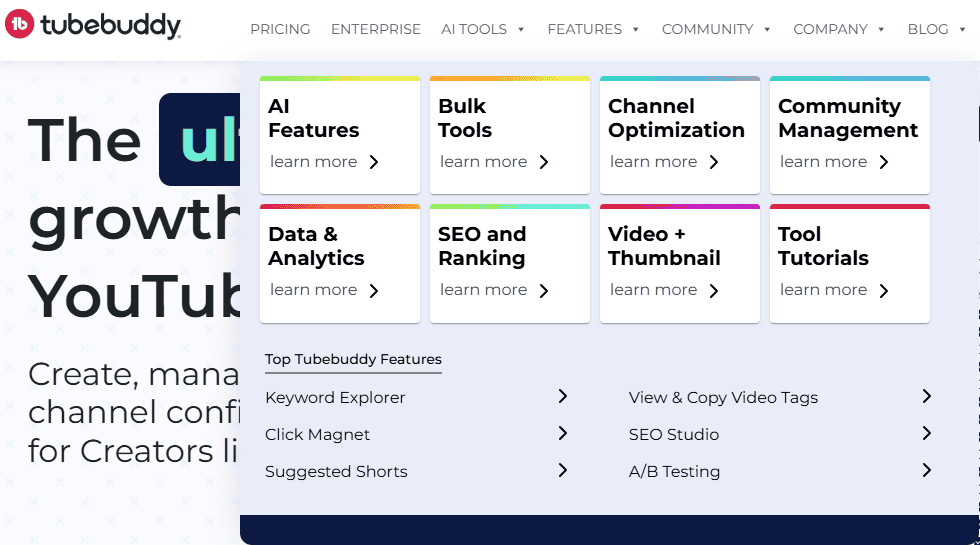Click the arrow next to Suggested Shorts
The width and height of the screenshot is (980, 545).
coord(562,470)
